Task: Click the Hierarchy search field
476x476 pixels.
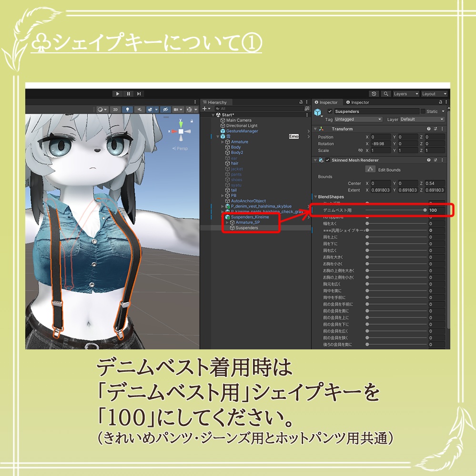Action: tap(258, 109)
